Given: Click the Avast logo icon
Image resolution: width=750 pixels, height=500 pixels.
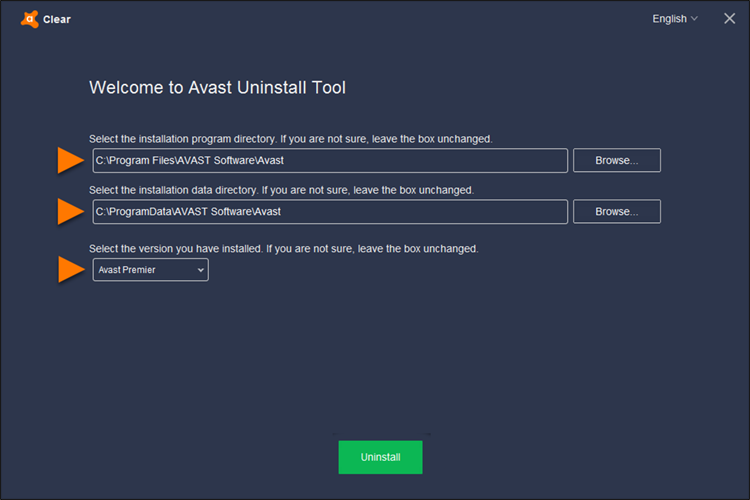Looking at the screenshot, I should coord(29,18).
